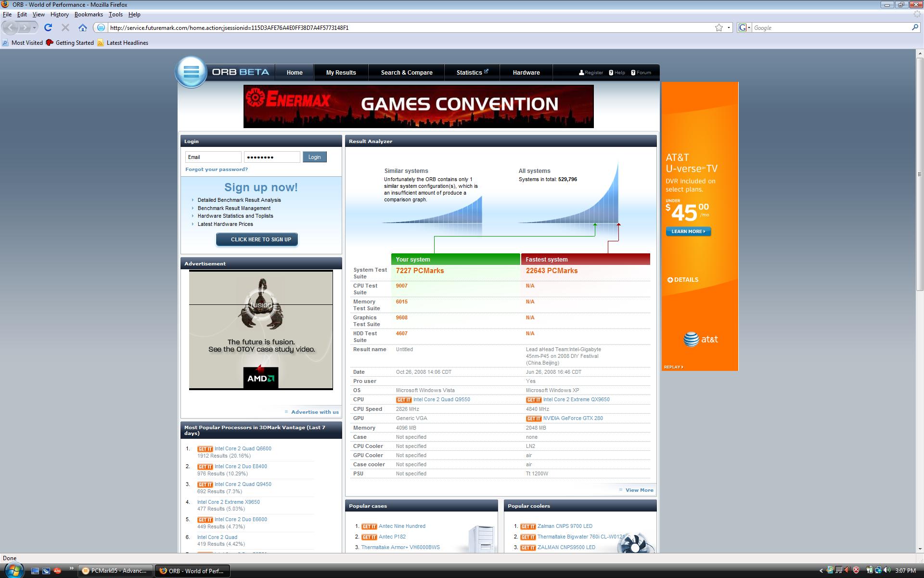This screenshot has width=924, height=578.
Task: Open the Bookmarks menu
Action: tap(89, 14)
